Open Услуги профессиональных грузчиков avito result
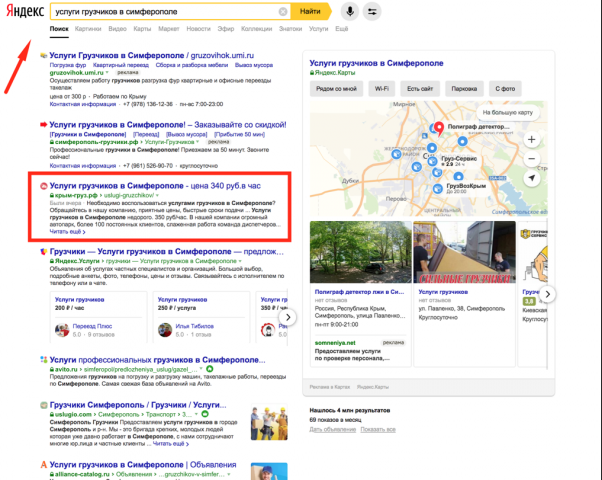Screen dimensions: 602x480 (x=157, y=360)
